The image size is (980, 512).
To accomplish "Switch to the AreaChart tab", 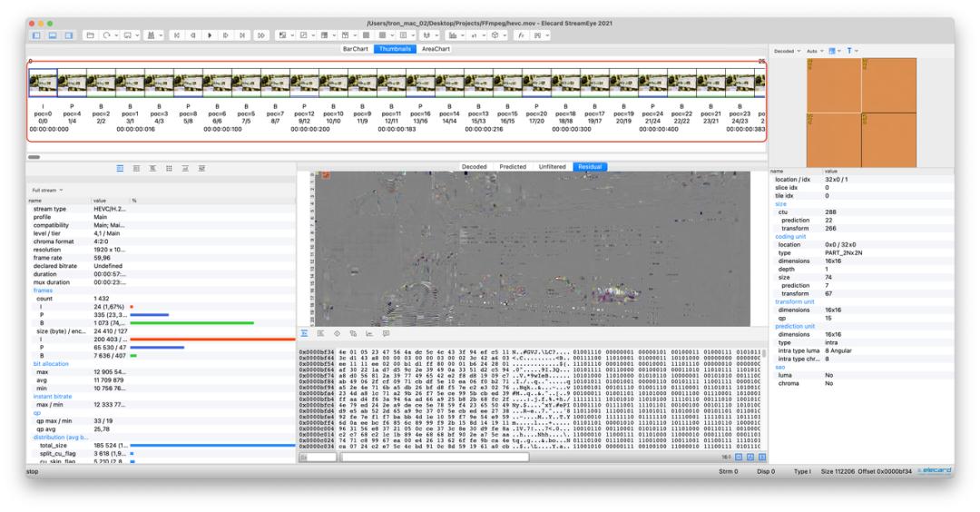I will (x=436, y=48).
